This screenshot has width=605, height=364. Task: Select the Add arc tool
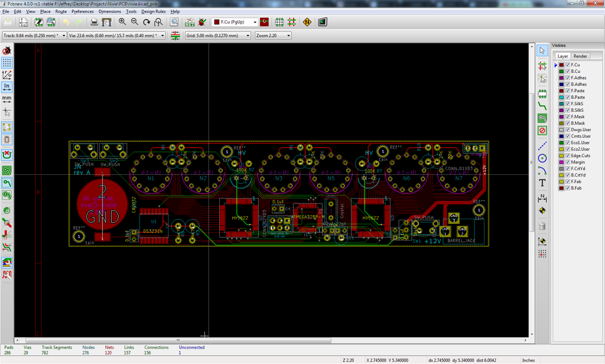pyautogui.click(x=542, y=170)
